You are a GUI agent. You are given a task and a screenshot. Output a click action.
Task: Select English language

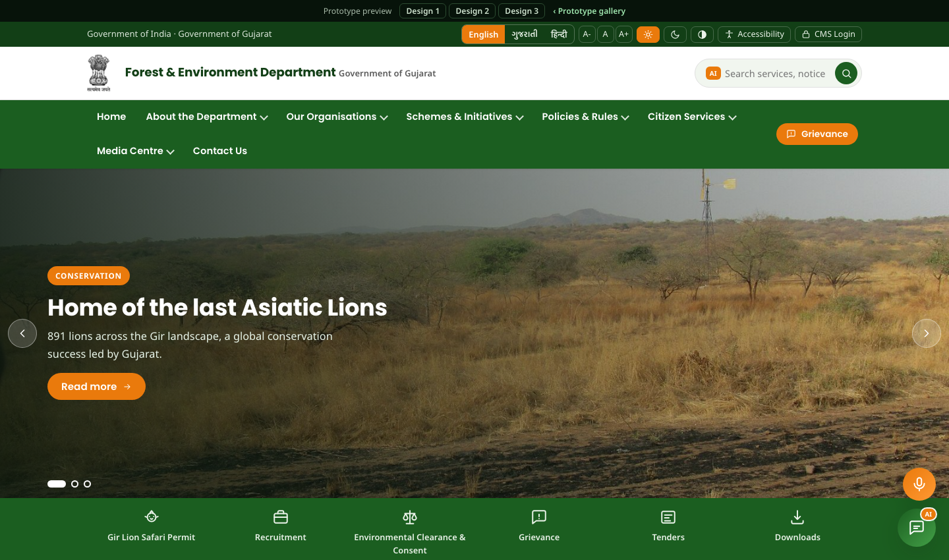(x=483, y=34)
